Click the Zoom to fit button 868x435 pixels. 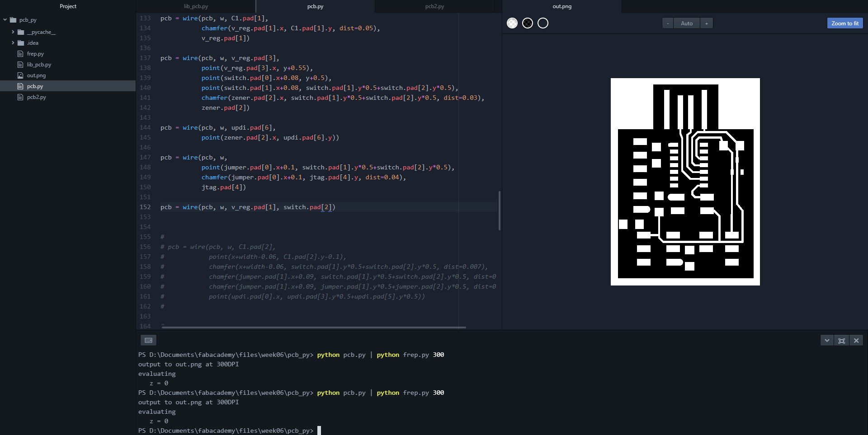(x=845, y=23)
